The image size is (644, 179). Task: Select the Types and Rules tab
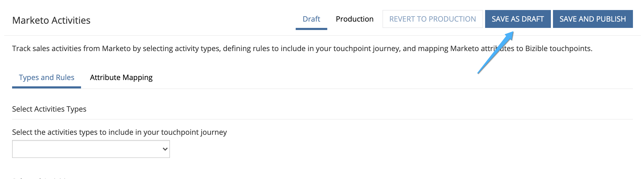point(47,77)
